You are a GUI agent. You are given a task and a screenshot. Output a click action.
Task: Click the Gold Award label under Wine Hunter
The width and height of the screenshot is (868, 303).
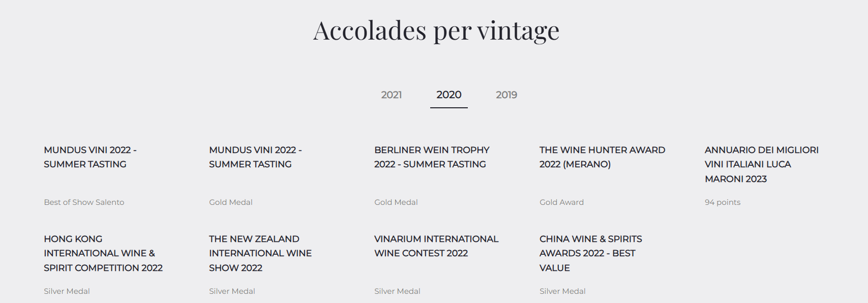click(x=561, y=202)
